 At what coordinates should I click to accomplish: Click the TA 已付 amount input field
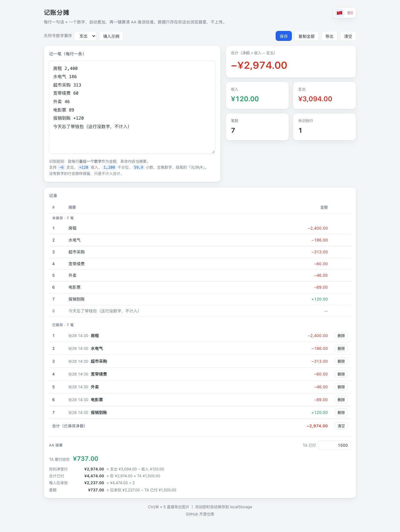click(x=334, y=445)
